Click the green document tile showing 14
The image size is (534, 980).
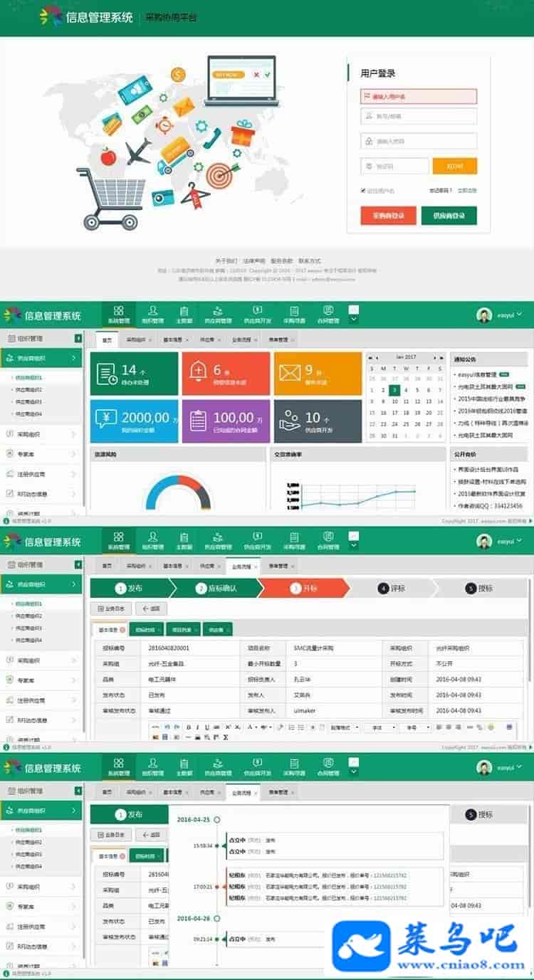tap(134, 374)
